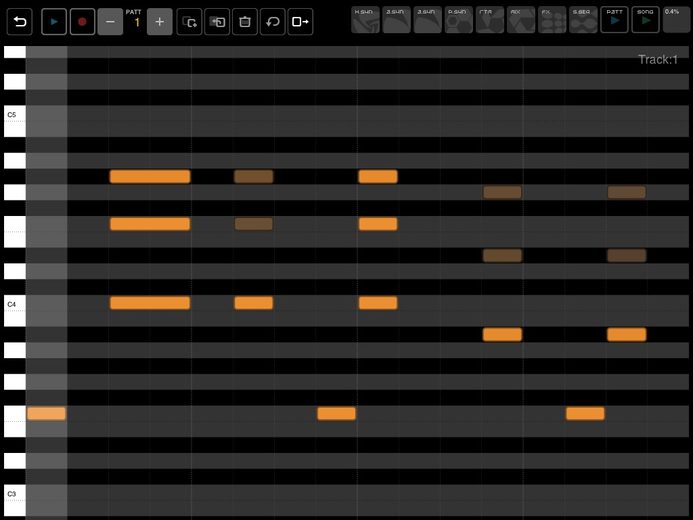Toggle the red record button
The image size is (693, 520).
[82, 22]
